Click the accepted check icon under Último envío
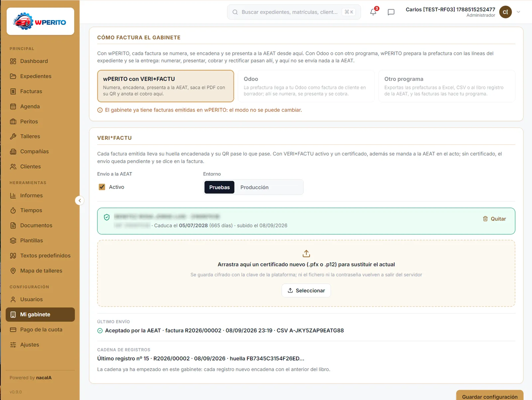The width and height of the screenshot is (532, 400). click(100, 331)
